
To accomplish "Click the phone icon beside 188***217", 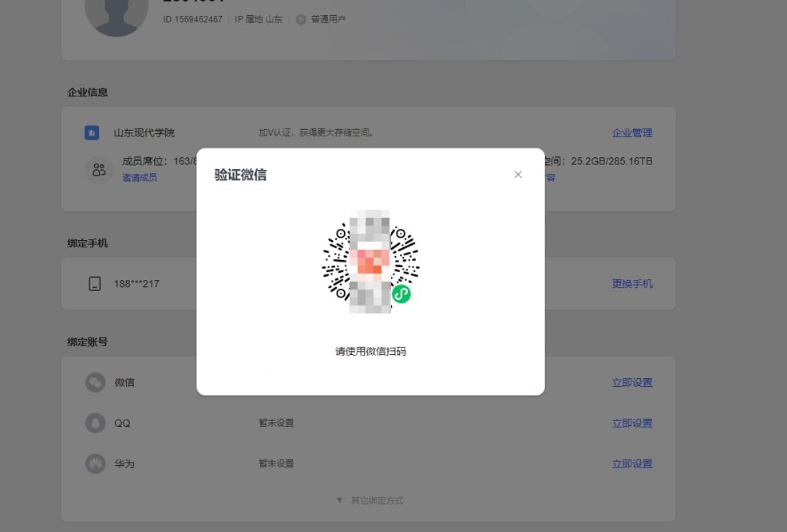I will pyautogui.click(x=94, y=284).
